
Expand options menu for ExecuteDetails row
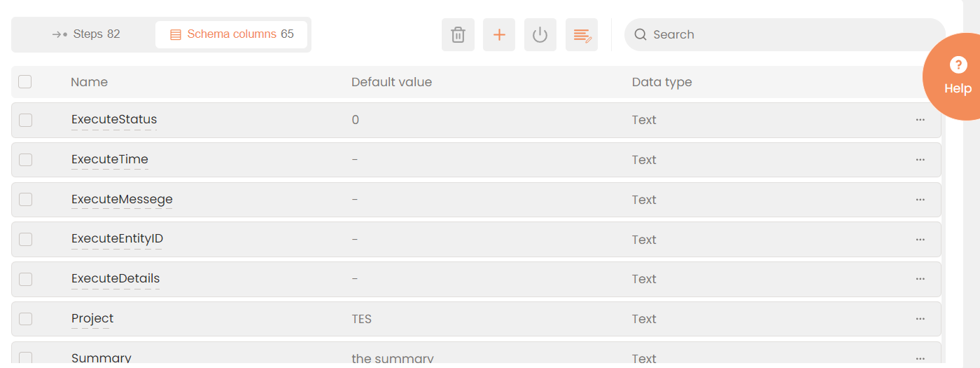tap(920, 279)
